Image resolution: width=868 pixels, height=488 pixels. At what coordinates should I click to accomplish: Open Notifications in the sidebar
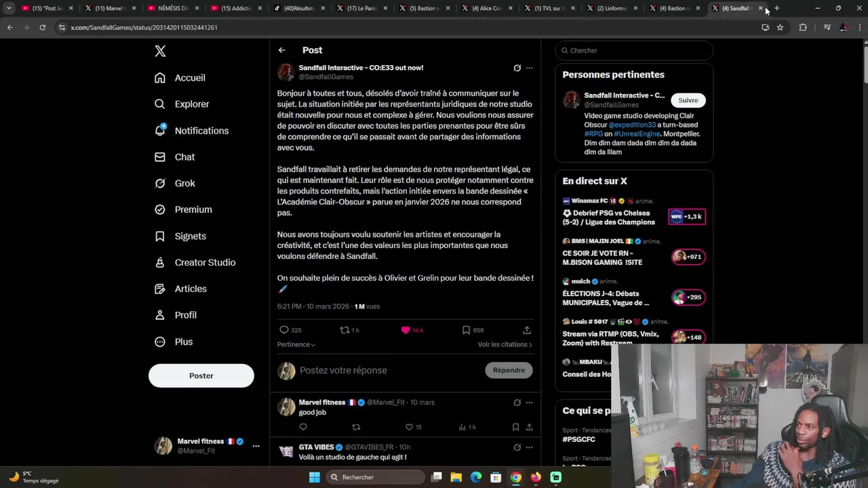191,131
